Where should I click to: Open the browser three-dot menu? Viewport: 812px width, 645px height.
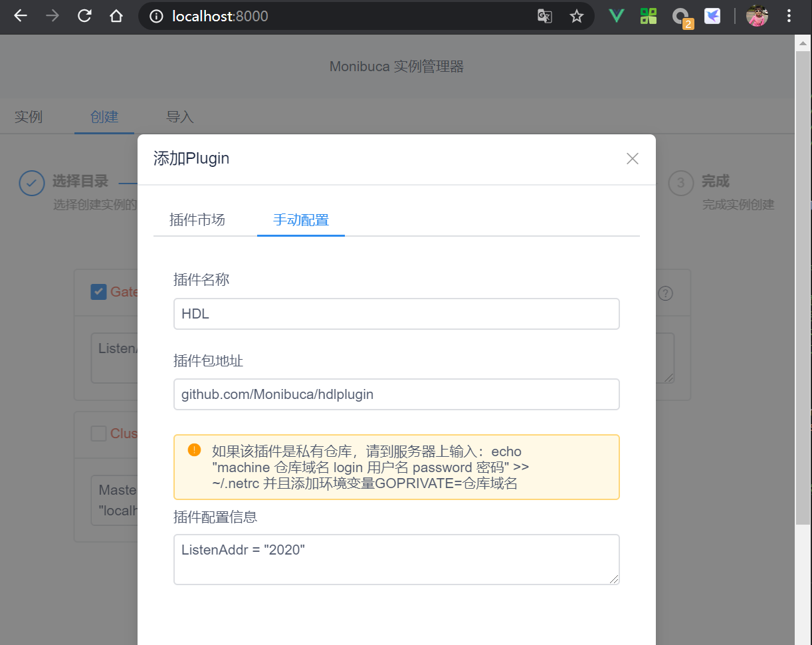(788, 16)
